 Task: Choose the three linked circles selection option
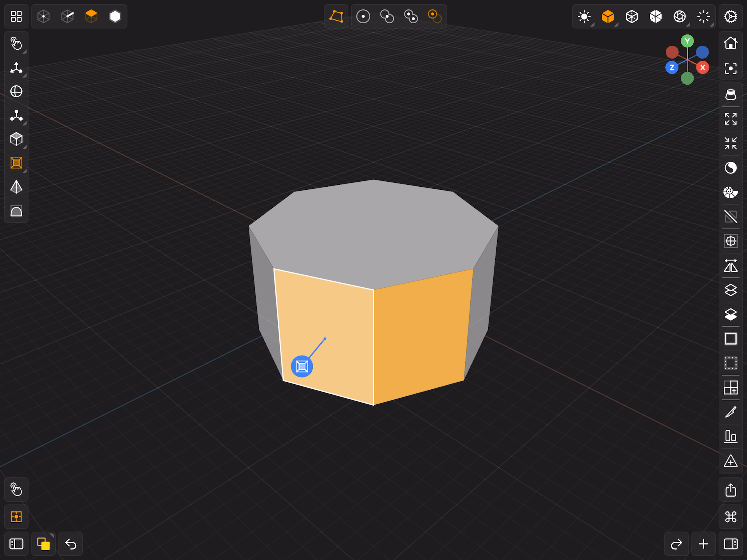(x=411, y=16)
